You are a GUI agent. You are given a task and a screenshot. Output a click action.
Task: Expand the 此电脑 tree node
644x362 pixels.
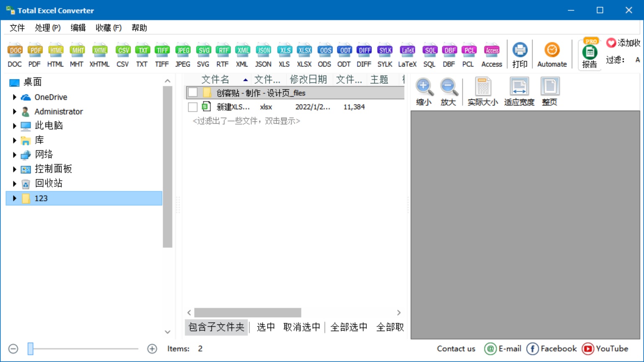click(x=15, y=126)
